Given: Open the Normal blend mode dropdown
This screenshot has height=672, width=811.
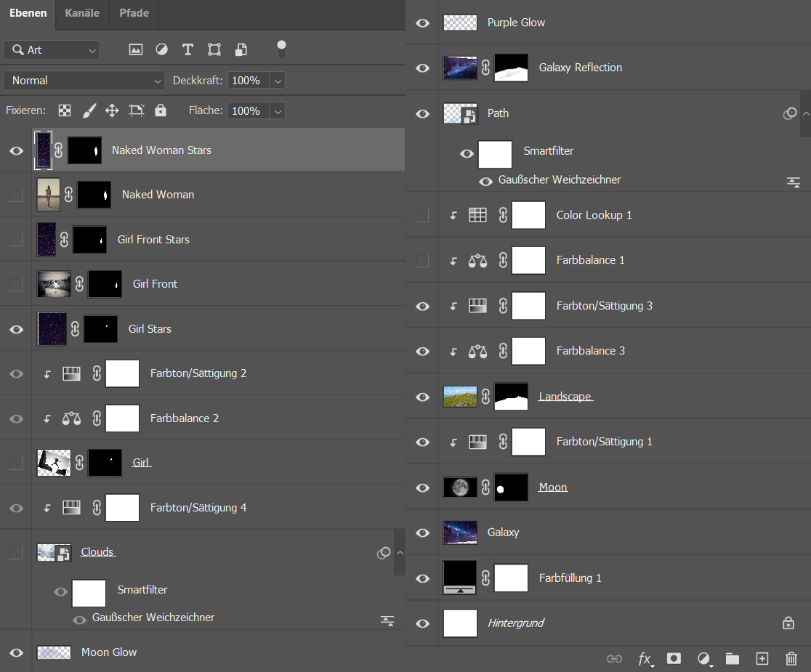Looking at the screenshot, I should [84, 81].
